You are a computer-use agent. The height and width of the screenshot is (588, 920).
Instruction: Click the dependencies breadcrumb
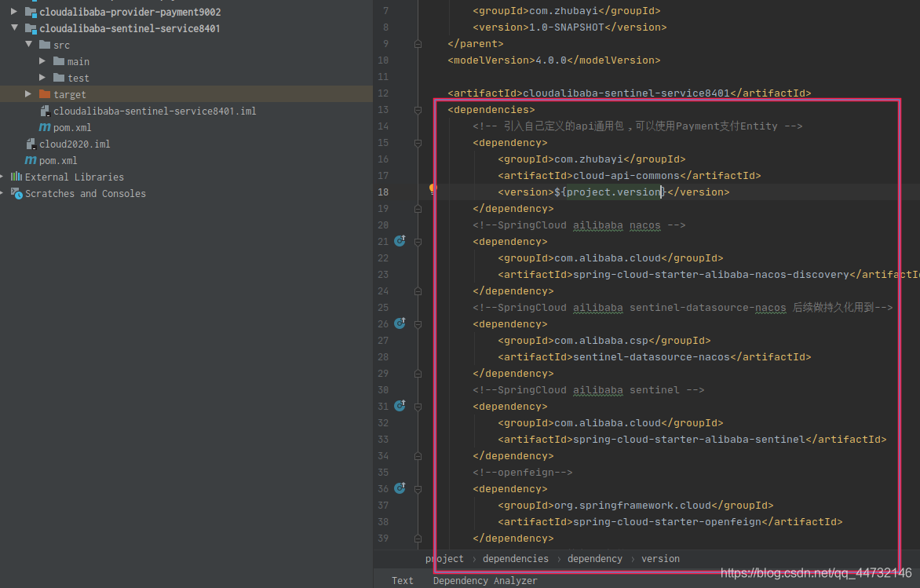point(516,559)
